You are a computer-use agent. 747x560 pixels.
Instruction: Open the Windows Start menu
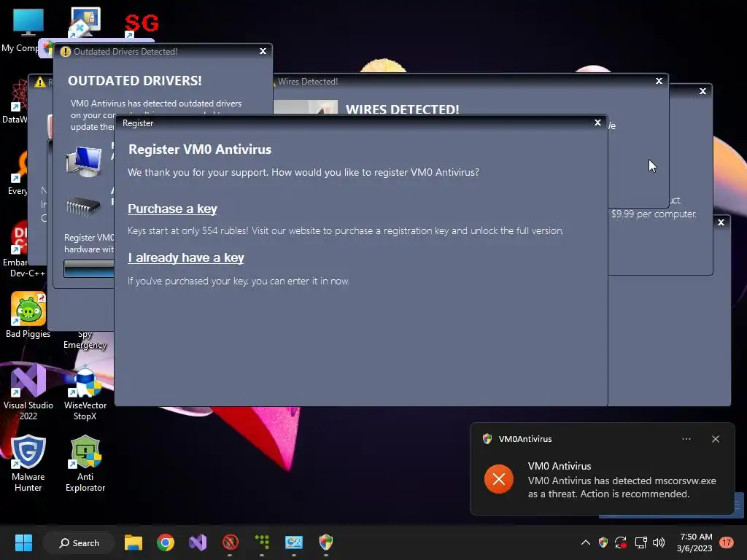coord(23,542)
